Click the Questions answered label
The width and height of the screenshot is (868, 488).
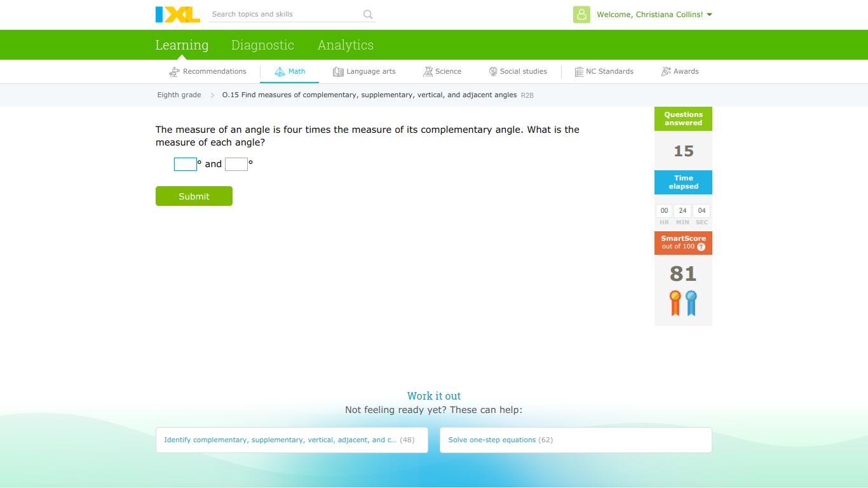coord(684,119)
